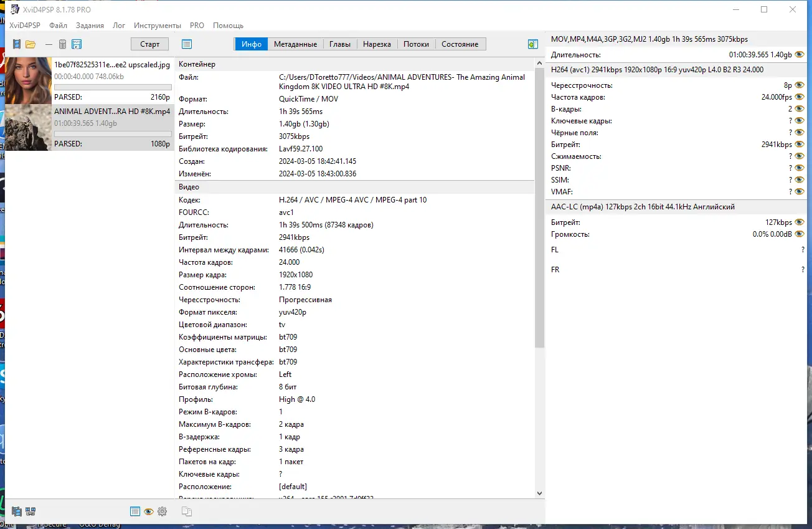
Task: Click the Прогрессивная interlacing value
Action: 305,300
